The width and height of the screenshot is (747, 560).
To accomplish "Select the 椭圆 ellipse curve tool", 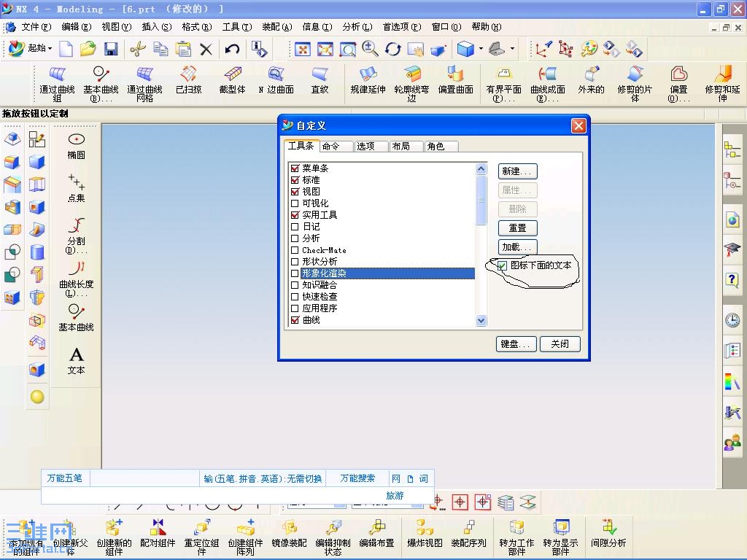I will [76, 146].
